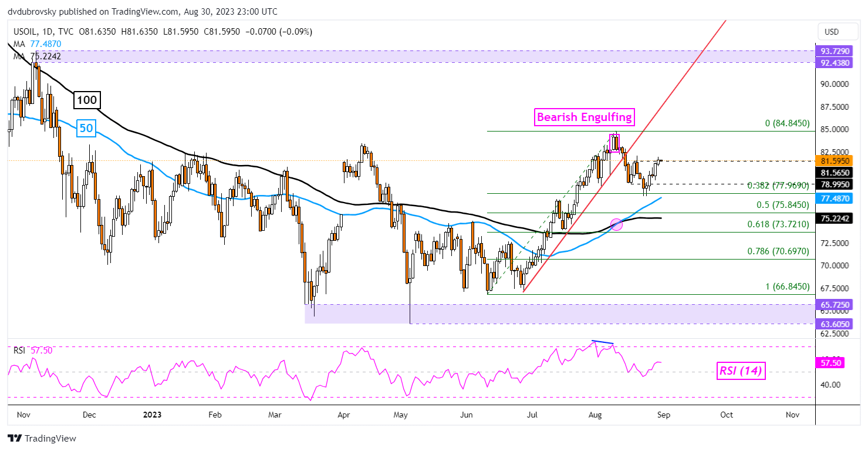This screenshot has height=451, width=868.
Task: Click the black 75.2242 MA price tag
Action: tap(833, 218)
